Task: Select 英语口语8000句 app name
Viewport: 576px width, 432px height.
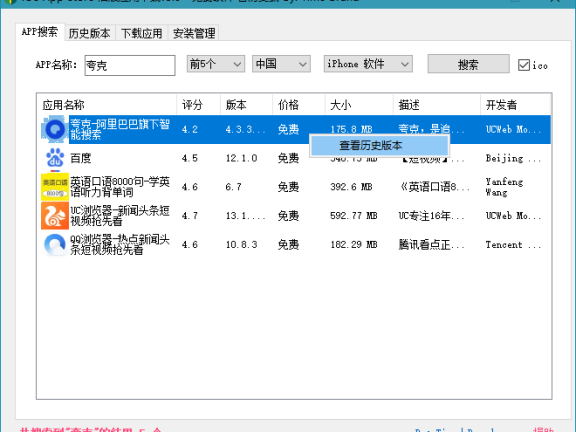Action: coord(120,187)
